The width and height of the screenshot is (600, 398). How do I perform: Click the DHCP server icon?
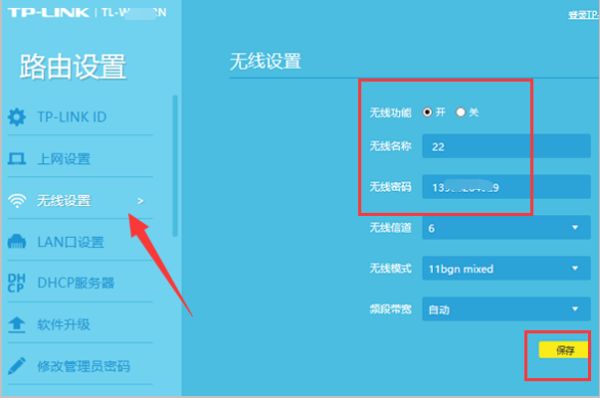coord(17,283)
